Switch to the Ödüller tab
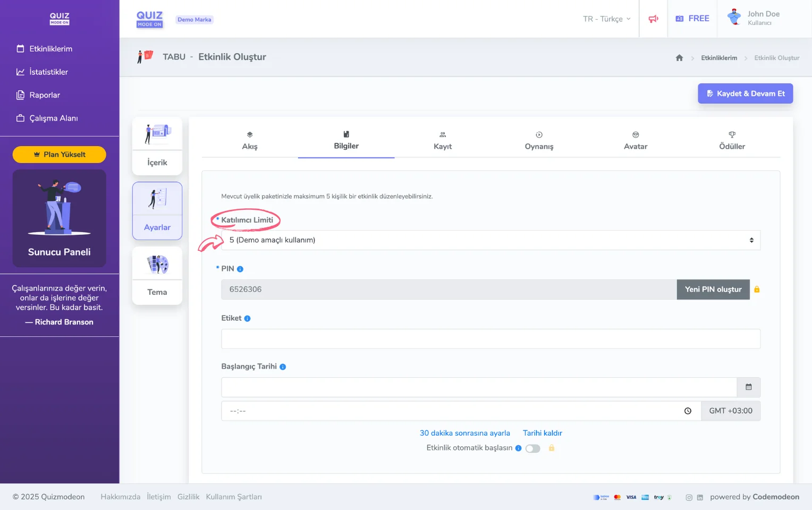Viewport: 812px width, 510px height. 732,141
